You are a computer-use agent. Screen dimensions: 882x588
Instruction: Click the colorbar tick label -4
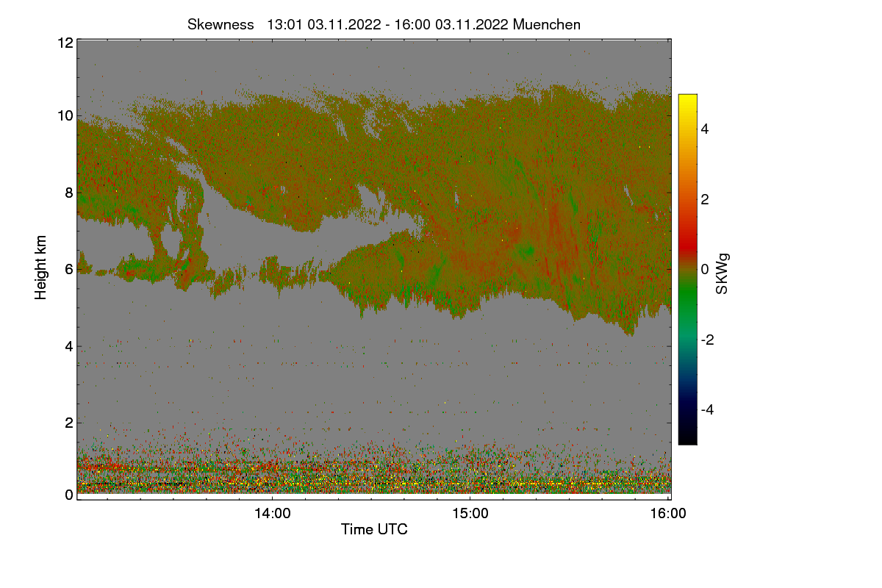tap(706, 409)
